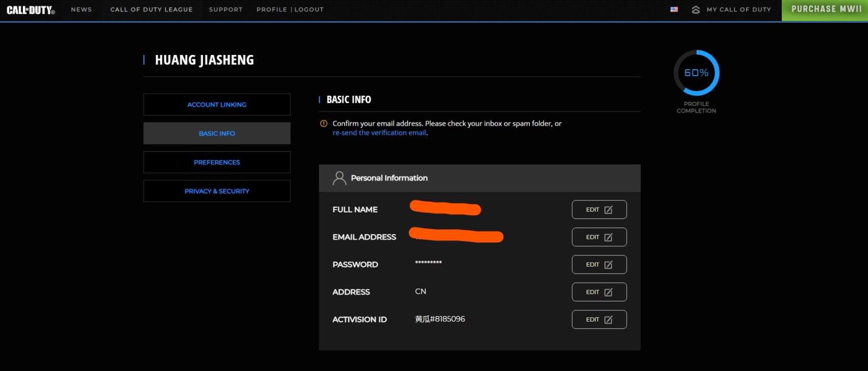This screenshot has width=868, height=371.
Task: Click the Personal Information user icon
Action: pyautogui.click(x=339, y=178)
